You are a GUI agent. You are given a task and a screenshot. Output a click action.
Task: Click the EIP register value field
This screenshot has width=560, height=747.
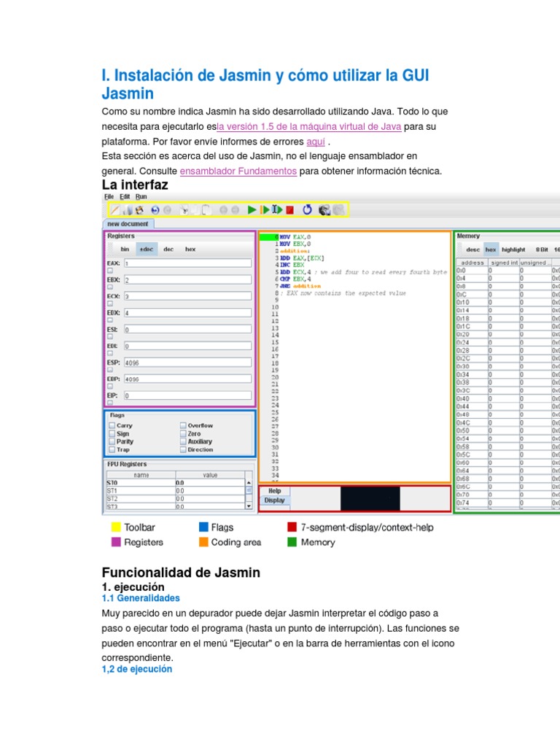coord(187,395)
